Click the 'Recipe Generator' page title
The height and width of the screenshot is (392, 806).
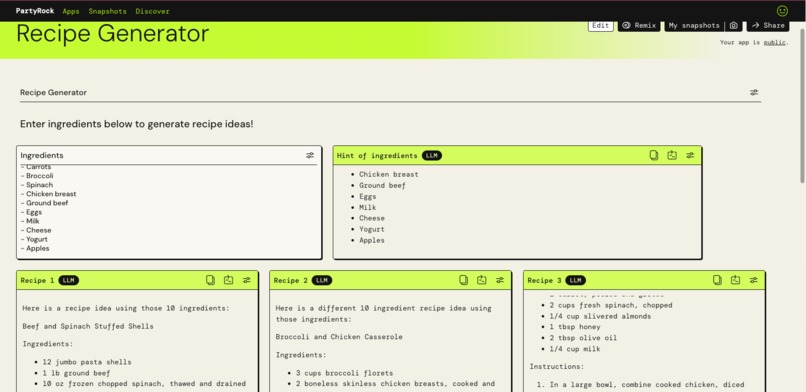[113, 34]
